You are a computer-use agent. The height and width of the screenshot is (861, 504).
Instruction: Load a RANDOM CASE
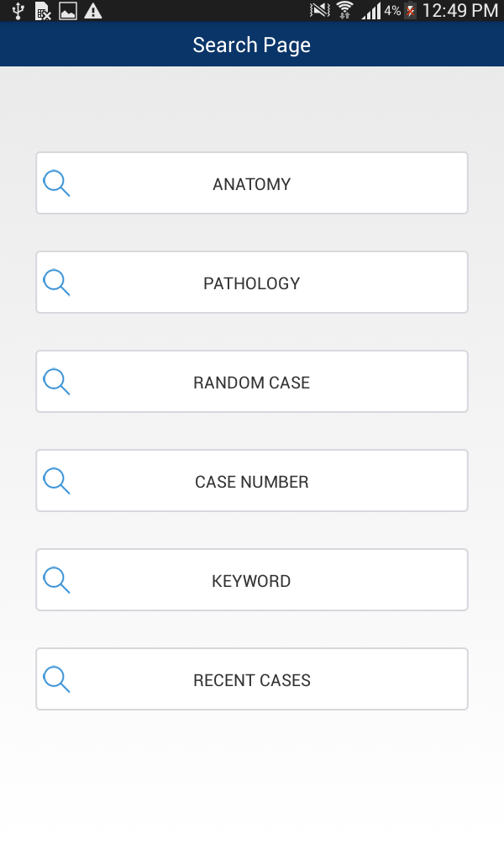coord(251,383)
